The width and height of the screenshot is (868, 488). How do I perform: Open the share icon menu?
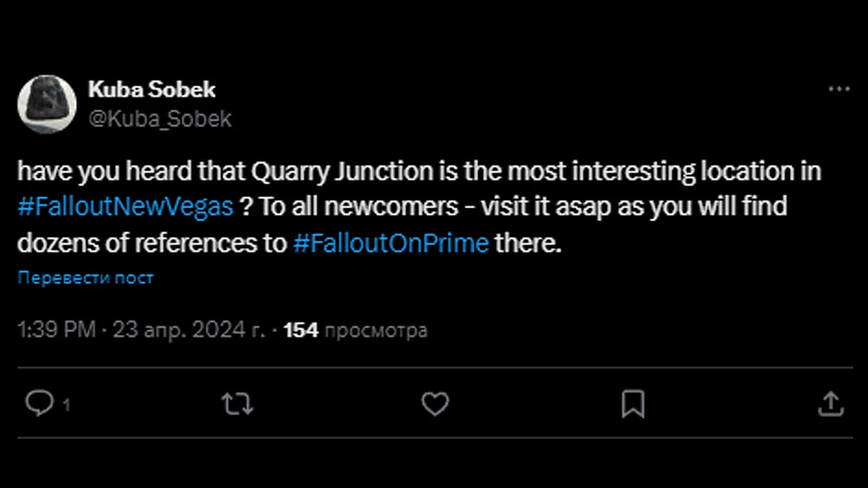(831, 403)
